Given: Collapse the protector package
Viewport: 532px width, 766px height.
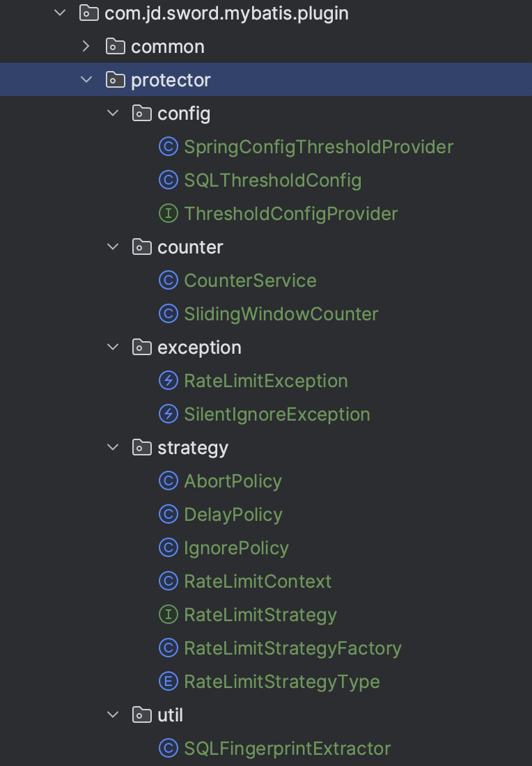Looking at the screenshot, I should click(x=86, y=80).
